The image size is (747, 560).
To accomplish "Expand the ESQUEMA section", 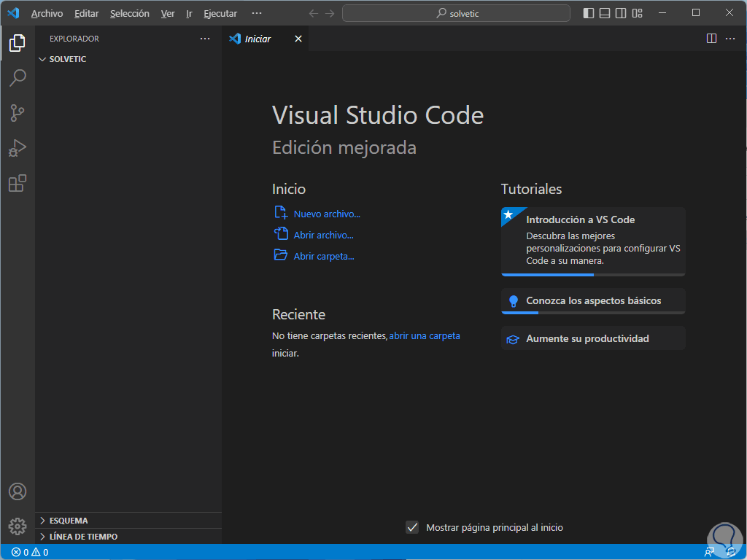I will [x=69, y=521].
